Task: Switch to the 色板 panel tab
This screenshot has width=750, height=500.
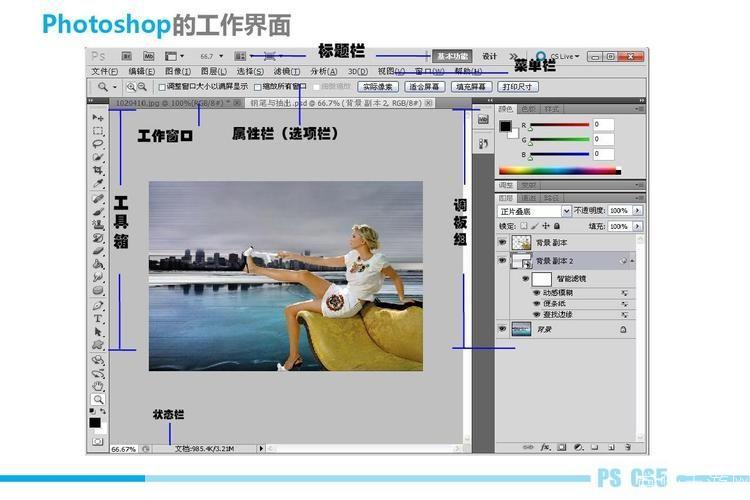Action: point(528,109)
